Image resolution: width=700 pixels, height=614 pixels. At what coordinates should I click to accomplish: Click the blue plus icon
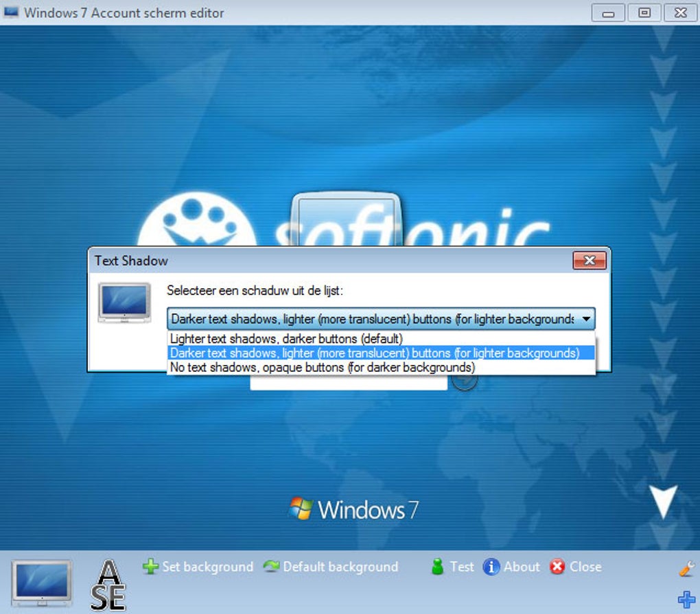coord(686,600)
